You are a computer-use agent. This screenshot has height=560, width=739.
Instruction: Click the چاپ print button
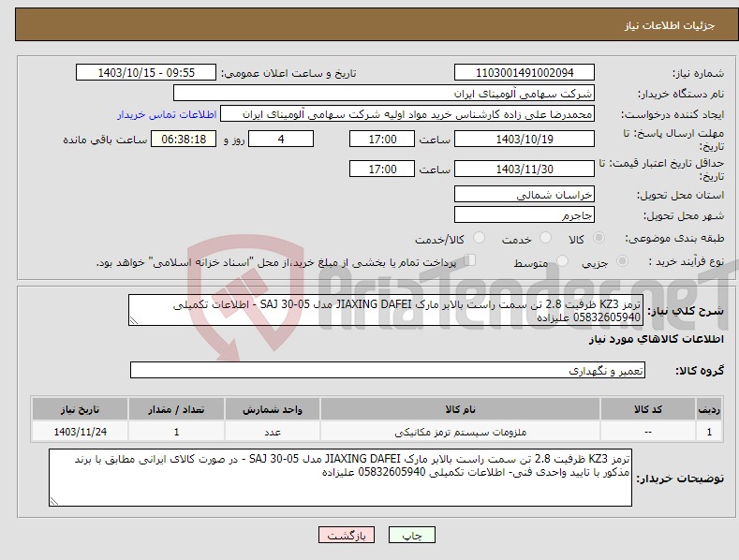[411, 535]
